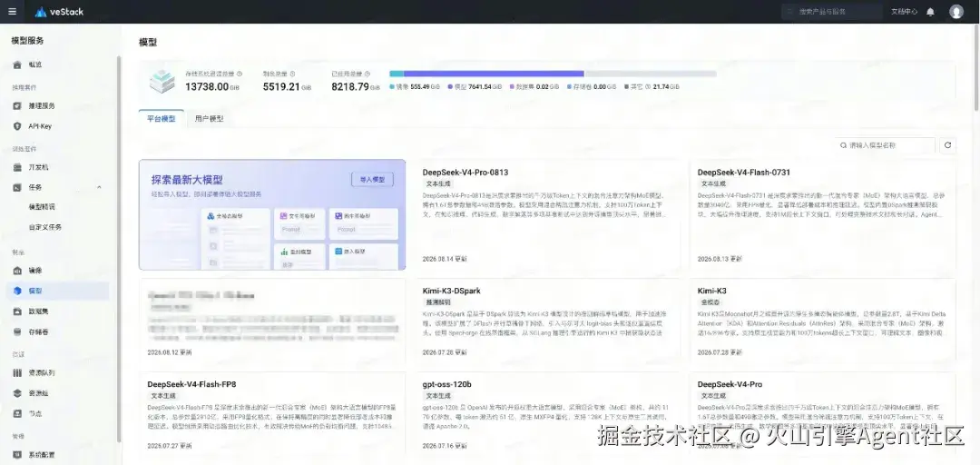Click the API-Key shield icon
This screenshot has width=980, height=465.
click(x=17, y=126)
